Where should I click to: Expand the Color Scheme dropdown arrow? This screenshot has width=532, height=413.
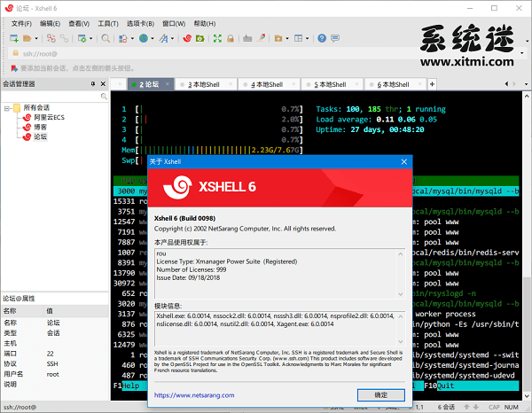132,38
